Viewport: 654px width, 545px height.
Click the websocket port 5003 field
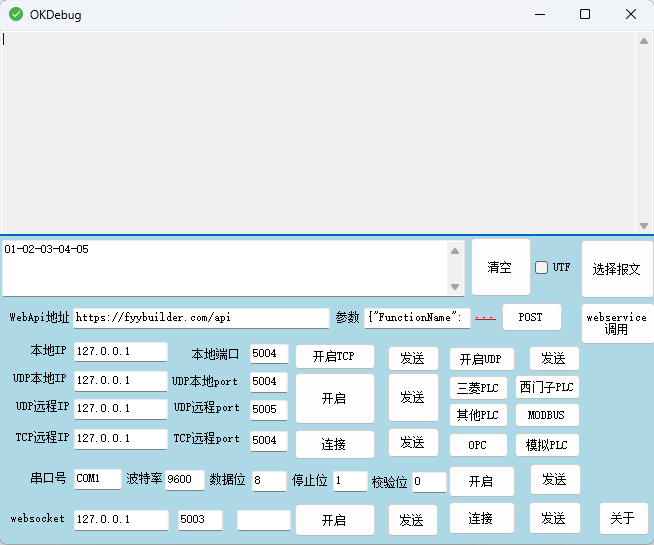(x=201, y=520)
